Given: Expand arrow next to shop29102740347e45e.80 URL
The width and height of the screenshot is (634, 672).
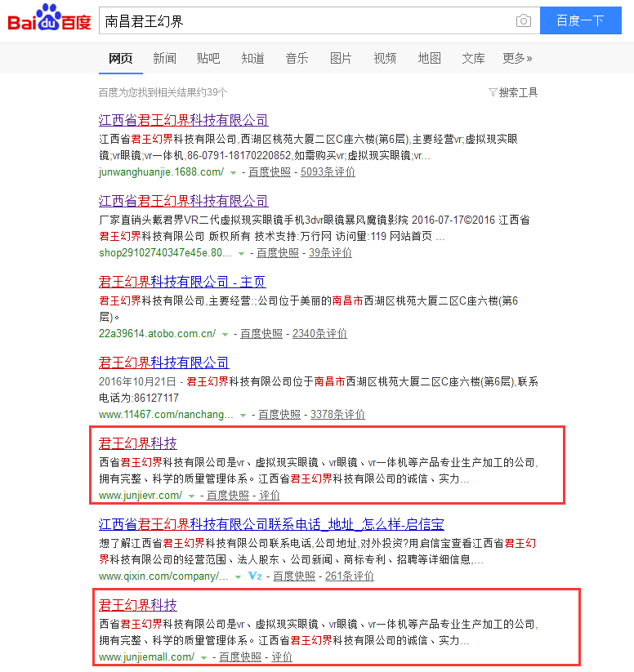Looking at the screenshot, I should point(241,254).
